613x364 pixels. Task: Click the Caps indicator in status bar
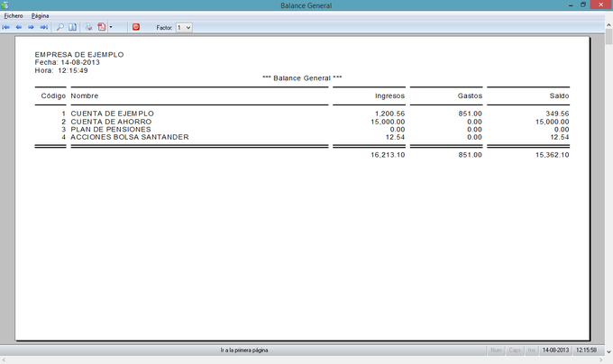(515, 350)
